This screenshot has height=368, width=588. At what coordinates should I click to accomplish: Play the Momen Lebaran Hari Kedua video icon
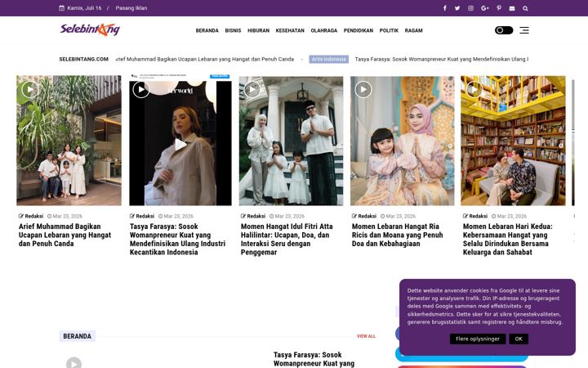(x=474, y=89)
